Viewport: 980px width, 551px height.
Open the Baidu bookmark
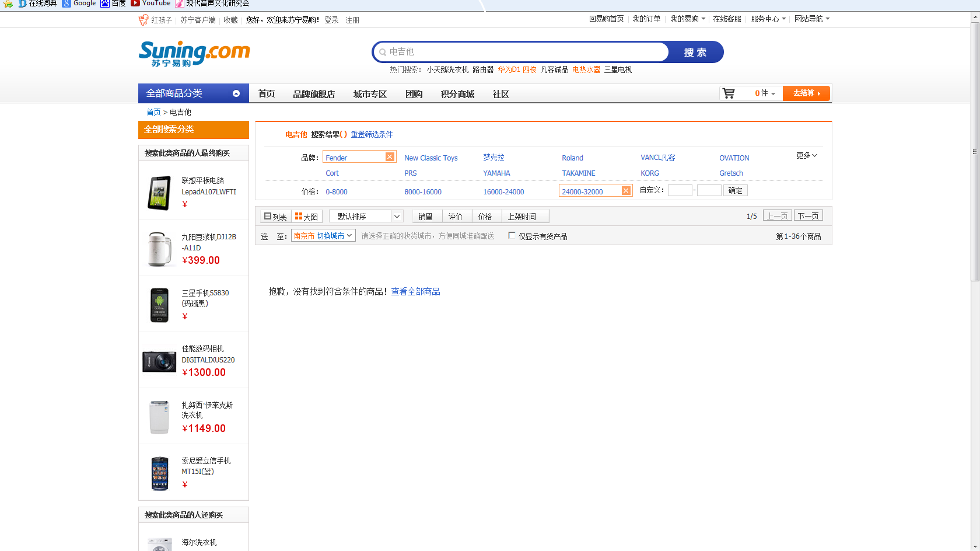tap(113, 4)
